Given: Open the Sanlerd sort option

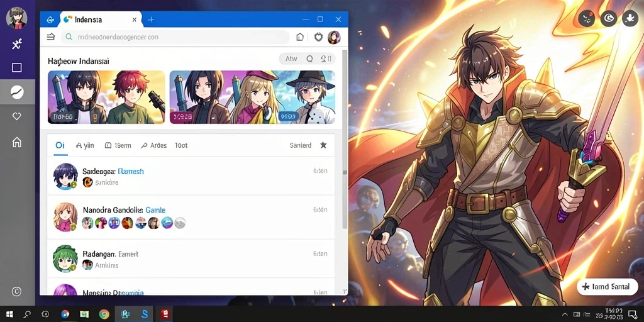Looking at the screenshot, I should tap(300, 145).
